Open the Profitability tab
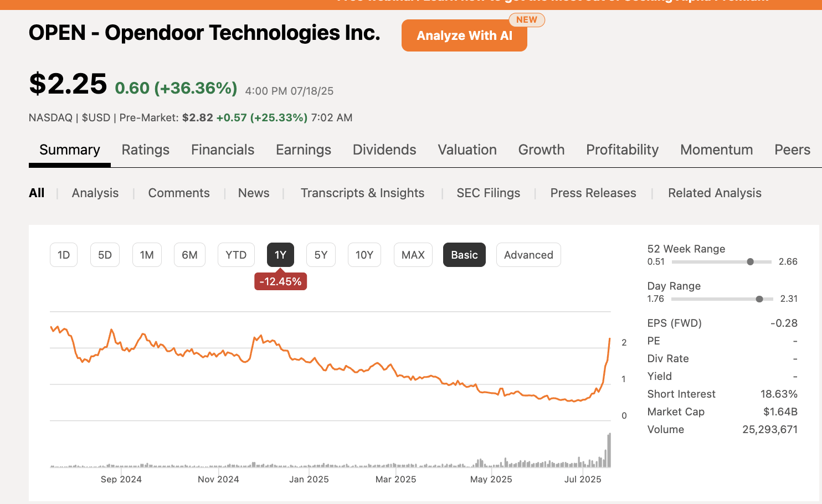The width and height of the screenshot is (822, 504). pos(622,150)
